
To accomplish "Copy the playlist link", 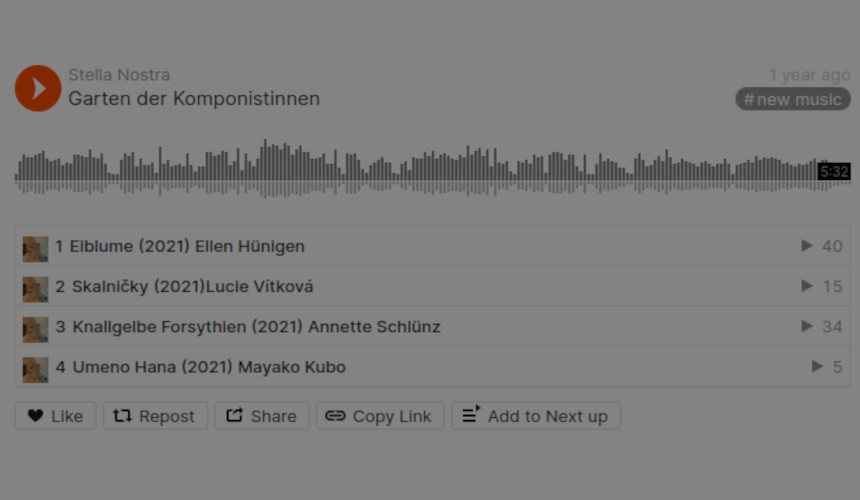I will (380, 416).
